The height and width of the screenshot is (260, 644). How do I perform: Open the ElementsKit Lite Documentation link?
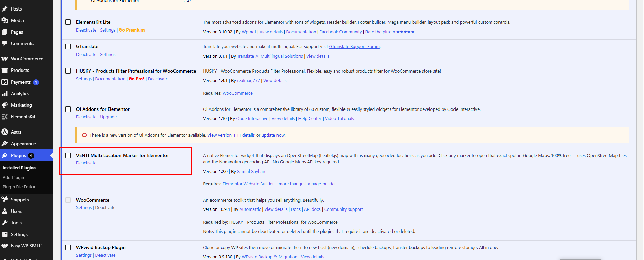tap(301, 32)
